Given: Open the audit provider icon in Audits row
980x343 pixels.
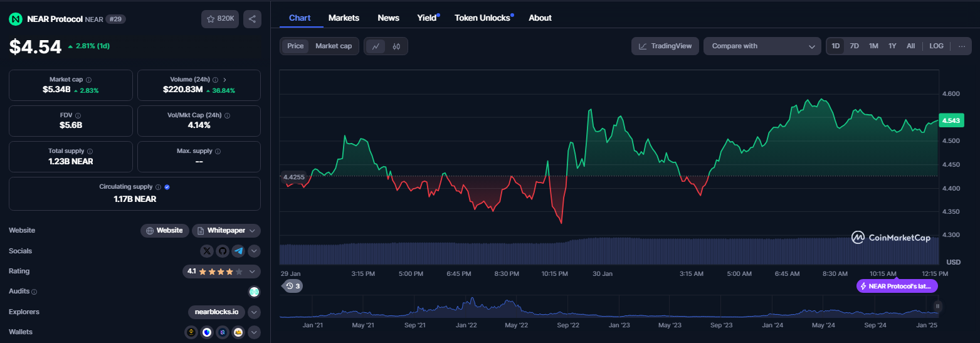Looking at the screenshot, I should point(254,292).
